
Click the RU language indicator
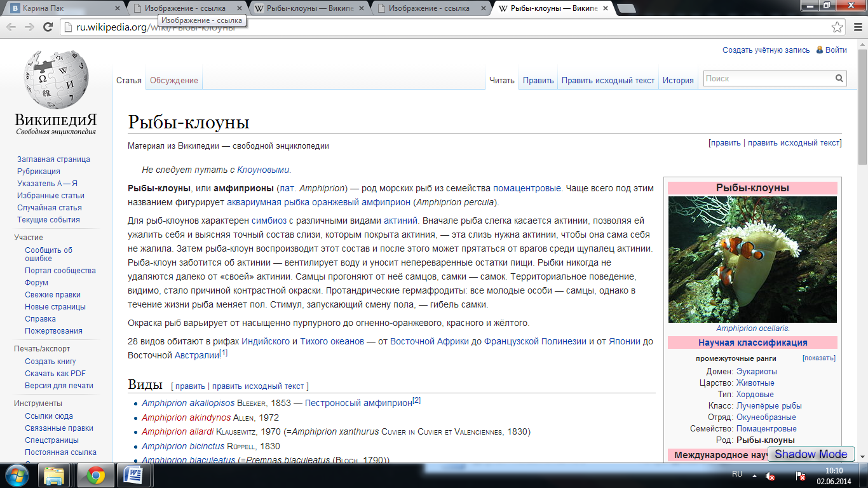click(737, 475)
